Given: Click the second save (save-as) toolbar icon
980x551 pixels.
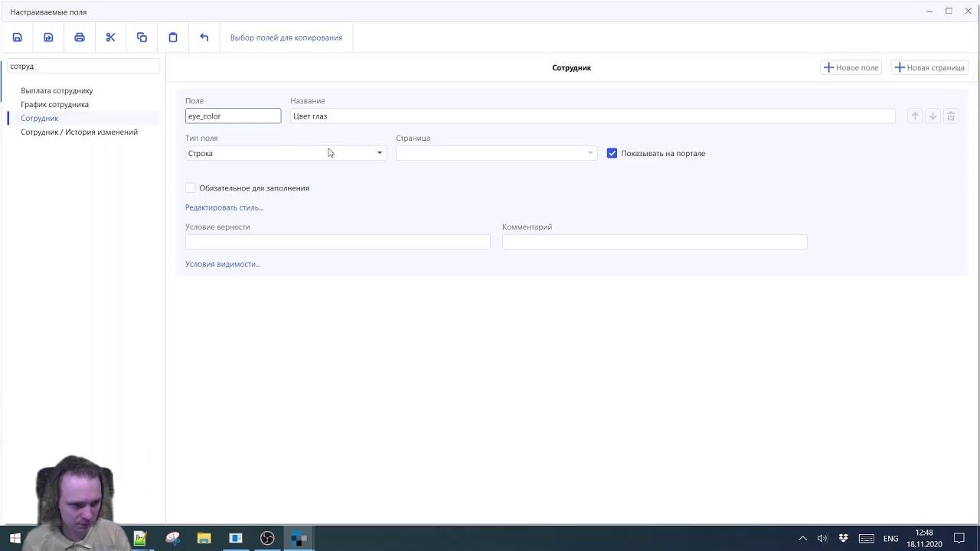Looking at the screenshot, I should pos(48,37).
